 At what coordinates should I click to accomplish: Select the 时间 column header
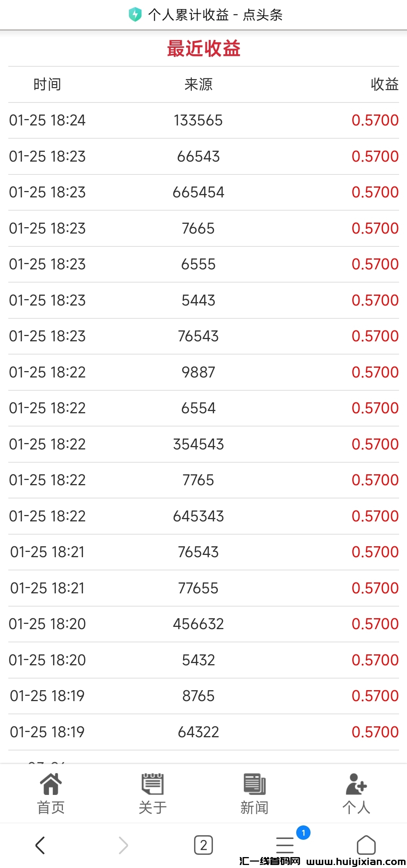(x=47, y=84)
